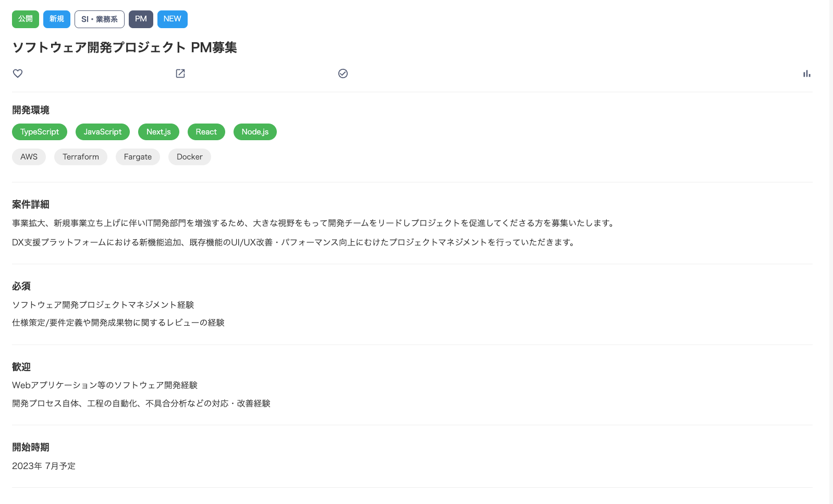Viewport: 833px width, 504px height.
Task: Open the bar chart statistics icon
Action: point(807,73)
